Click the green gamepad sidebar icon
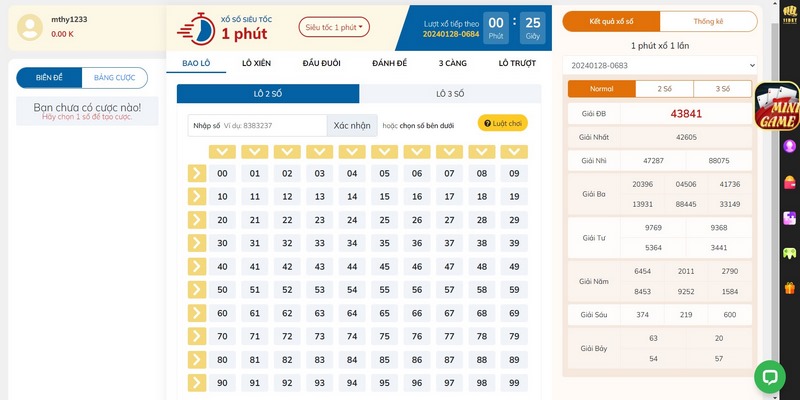800x400 pixels. pyautogui.click(x=790, y=251)
